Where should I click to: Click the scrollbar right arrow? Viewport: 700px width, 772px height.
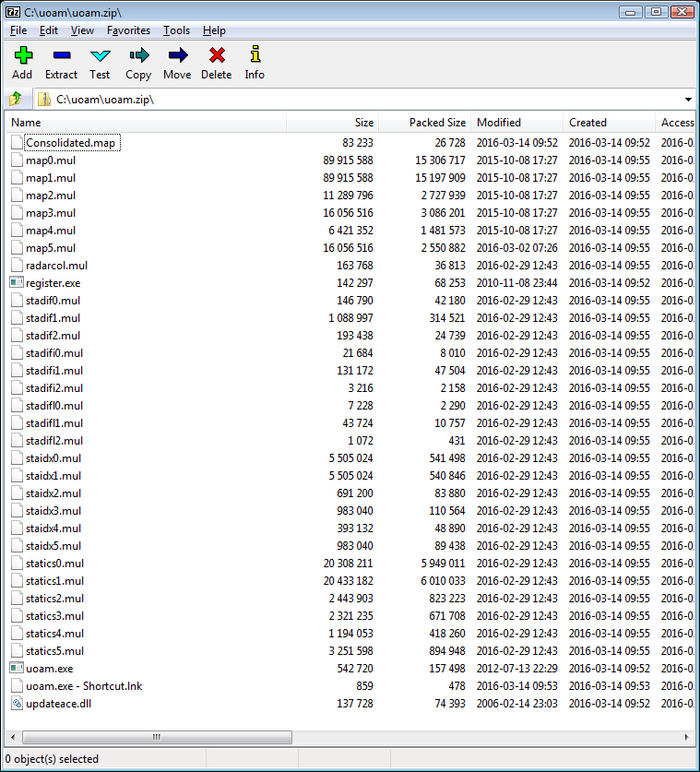click(x=687, y=737)
